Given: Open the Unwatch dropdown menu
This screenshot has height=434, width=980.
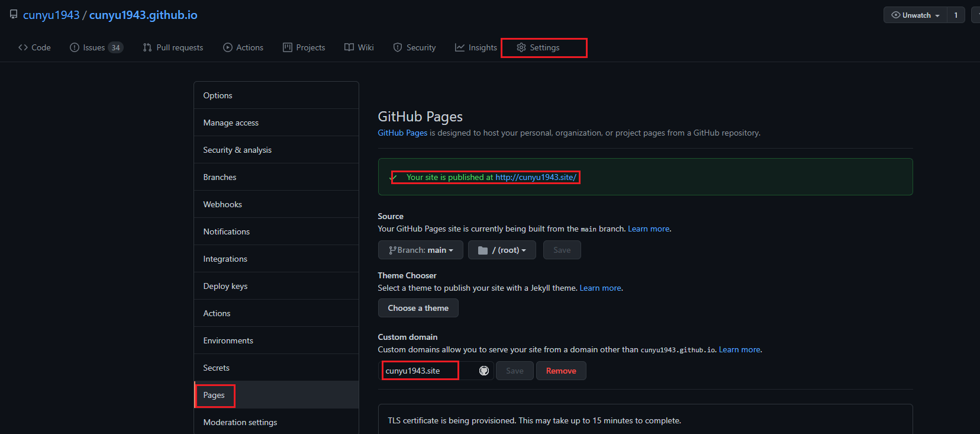Looking at the screenshot, I should click(x=915, y=15).
